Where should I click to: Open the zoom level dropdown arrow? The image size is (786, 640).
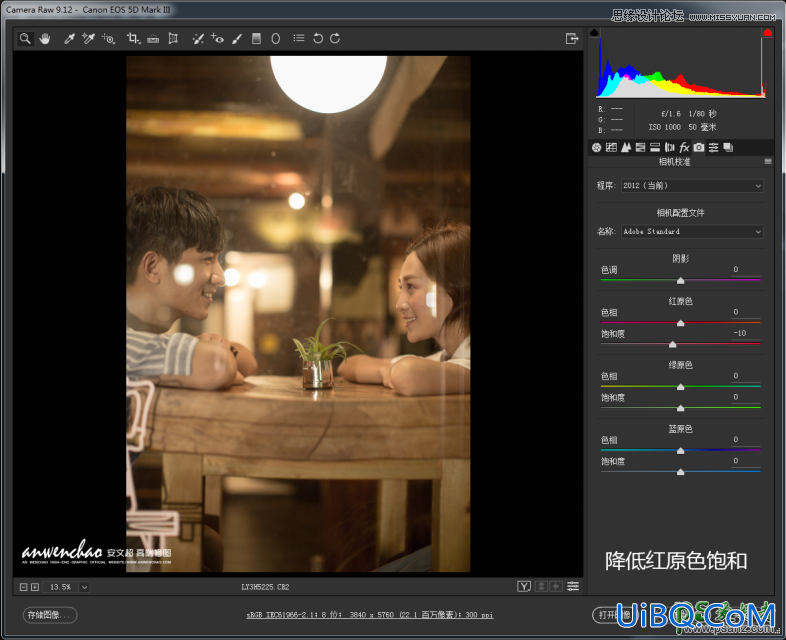pos(84,587)
